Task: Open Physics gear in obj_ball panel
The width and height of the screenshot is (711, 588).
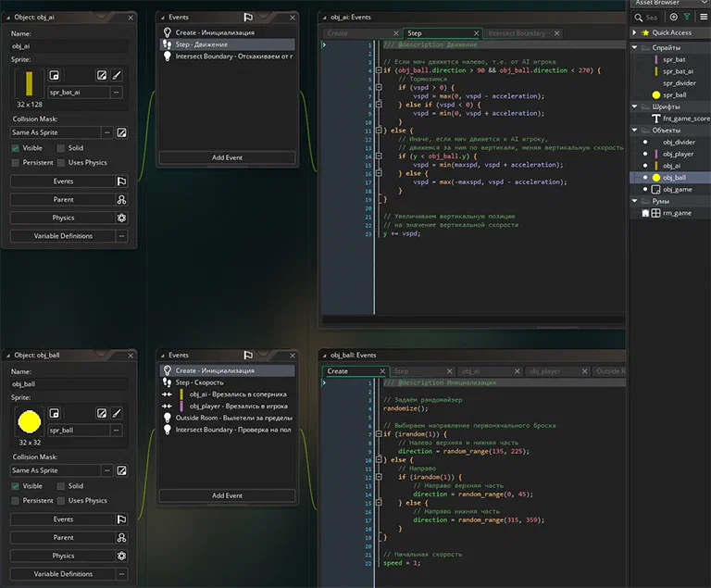Action: [x=121, y=556]
